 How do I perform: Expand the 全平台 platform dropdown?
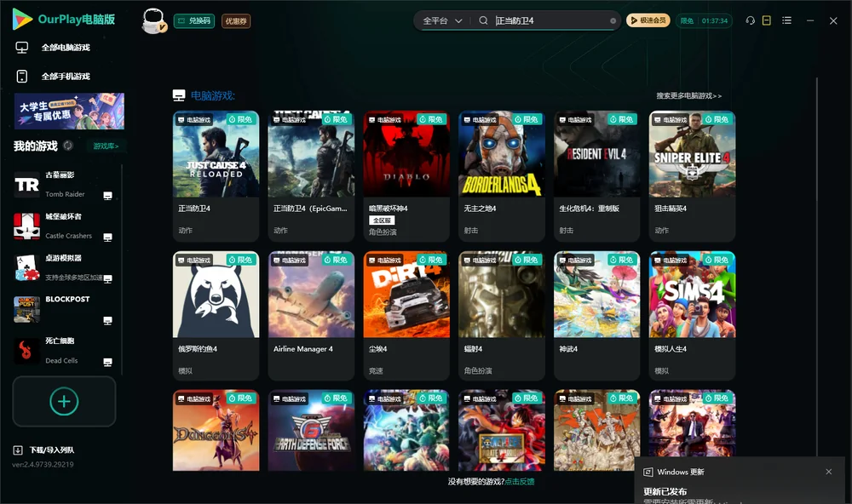[442, 20]
